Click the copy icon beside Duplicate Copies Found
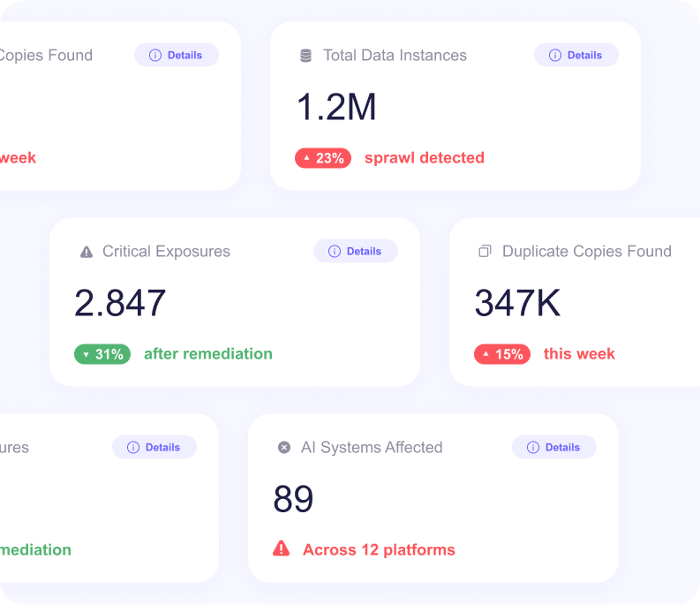The height and width of the screenshot is (605, 700). (485, 252)
